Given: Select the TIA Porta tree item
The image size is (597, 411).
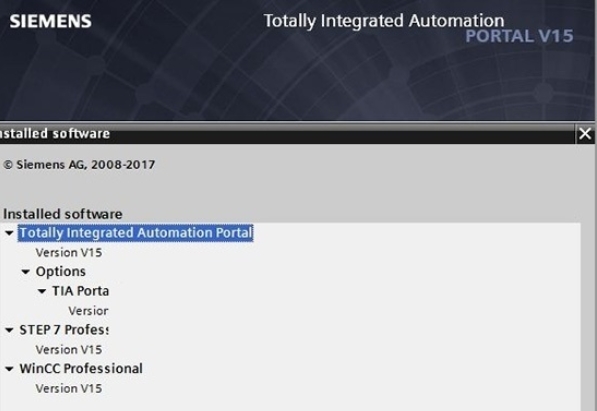Looking at the screenshot, I should pyautogui.click(x=80, y=291).
